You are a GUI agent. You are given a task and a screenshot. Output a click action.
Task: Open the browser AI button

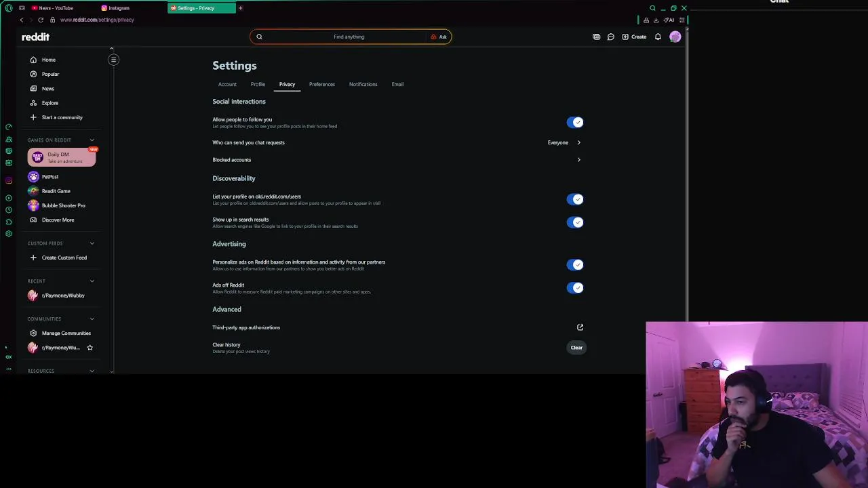(669, 20)
